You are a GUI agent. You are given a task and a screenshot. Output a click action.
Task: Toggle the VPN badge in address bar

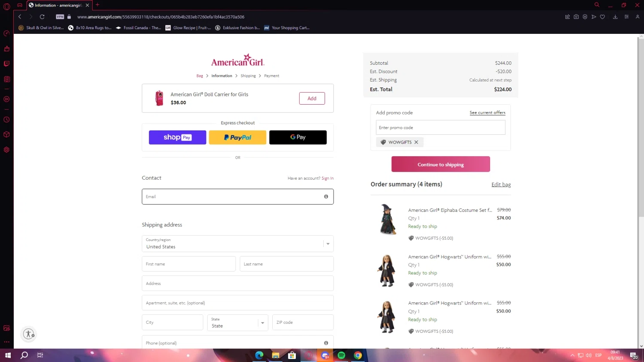[60, 17]
